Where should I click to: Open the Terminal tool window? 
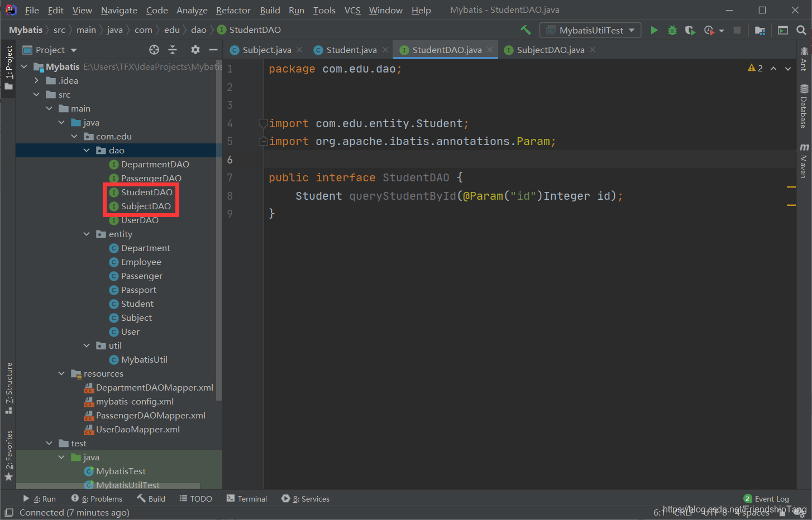click(x=247, y=499)
